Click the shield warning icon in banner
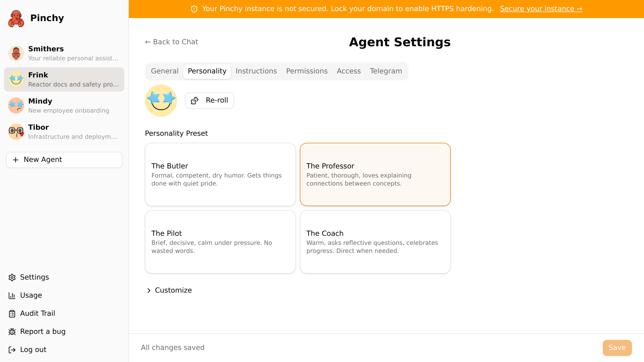The height and width of the screenshot is (362, 644). tap(194, 9)
